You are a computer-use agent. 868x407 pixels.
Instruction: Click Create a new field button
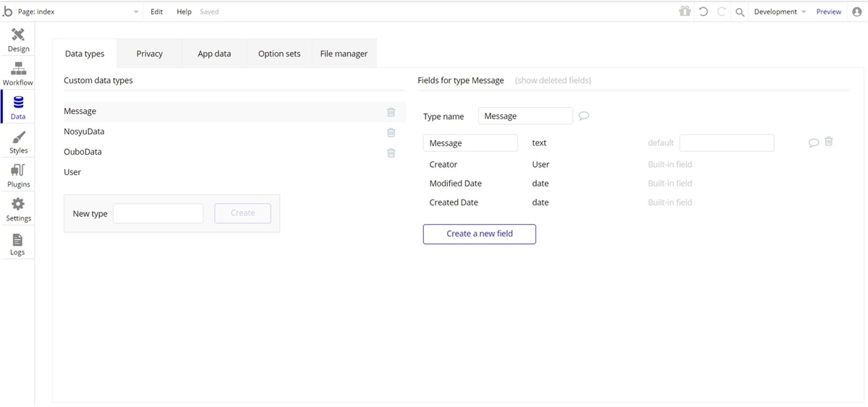pos(480,234)
